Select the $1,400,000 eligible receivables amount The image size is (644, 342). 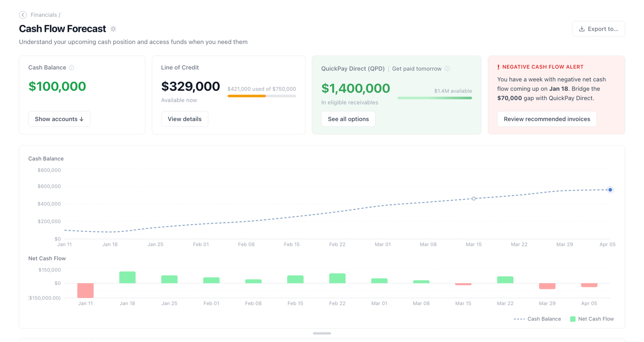[x=356, y=88]
